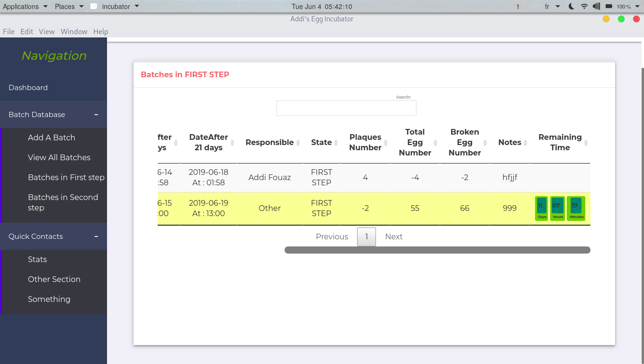Viewport: 644px width, 364px height.
Task: Sort table by Responsible column arrows
Action: tap(298, 143)
